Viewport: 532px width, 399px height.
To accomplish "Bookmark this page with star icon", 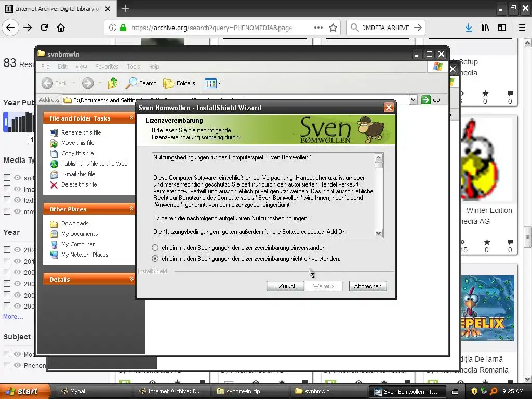I will click(x=333, y=28).
